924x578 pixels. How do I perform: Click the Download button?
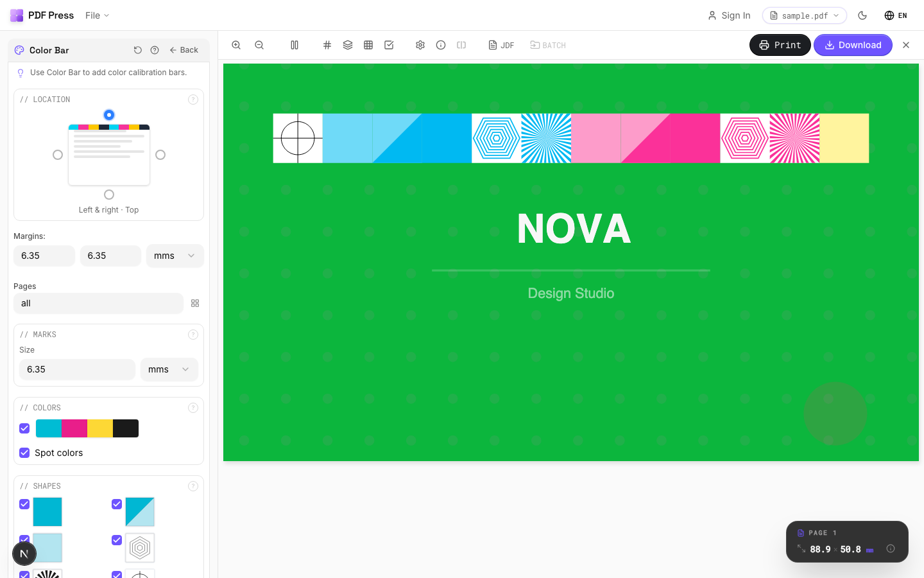(853, 45)
